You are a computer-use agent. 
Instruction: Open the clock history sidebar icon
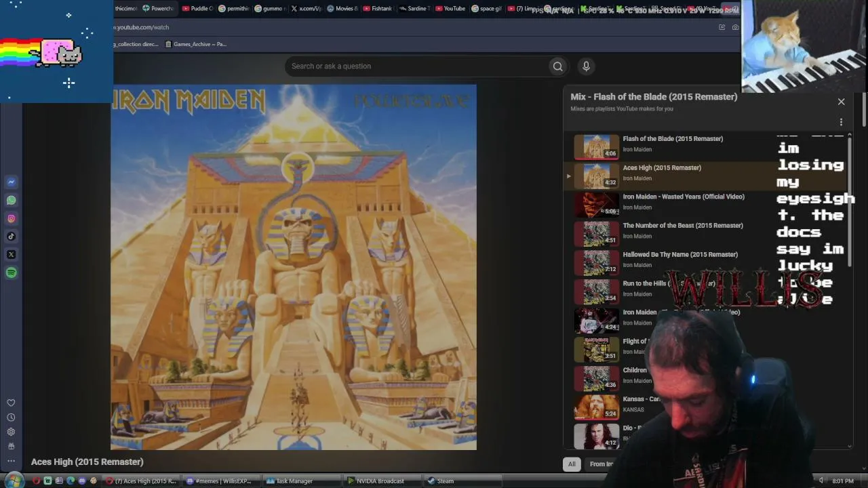(11, 418)
